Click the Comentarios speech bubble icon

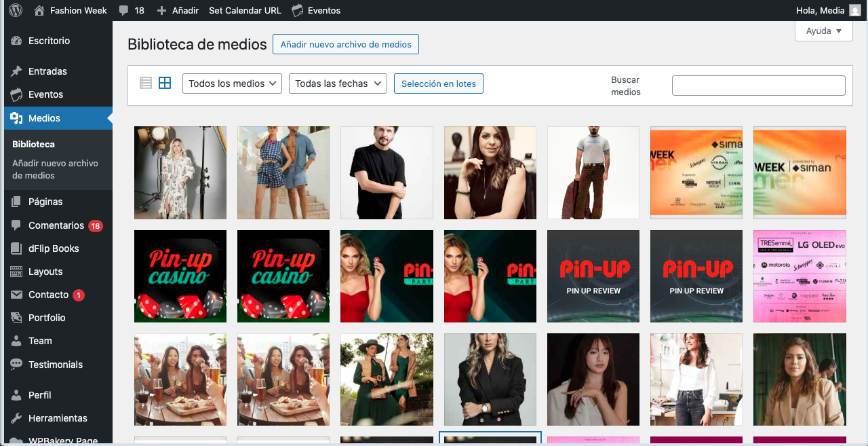point(17,225)
